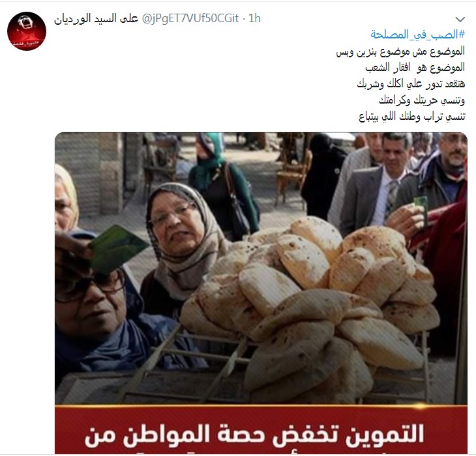Open the display name على السيد الورديان
The height and width of the screenshot is (456, 476).
(x=97, y=18)
